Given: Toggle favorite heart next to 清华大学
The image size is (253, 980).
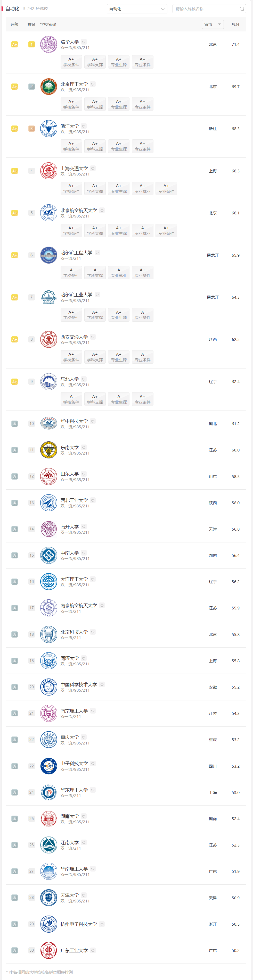Looking at the screenshot, I should 84,42.
